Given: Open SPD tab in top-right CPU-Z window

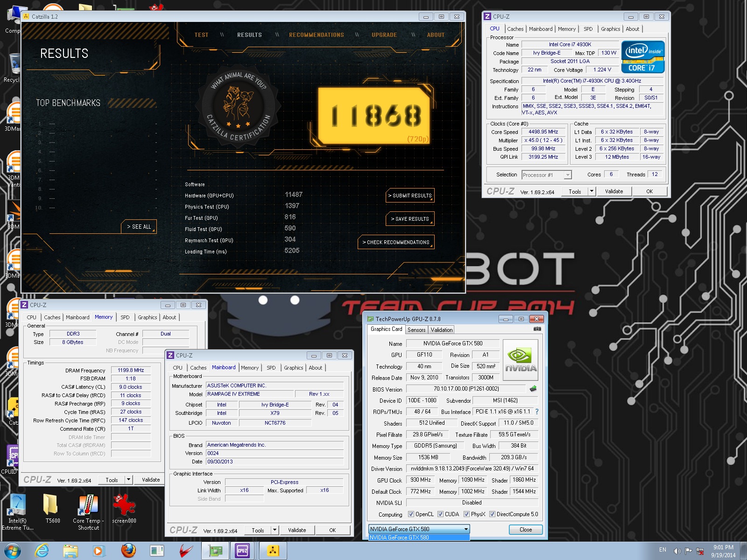Looking at the screenshot, I should coord(588,29).
